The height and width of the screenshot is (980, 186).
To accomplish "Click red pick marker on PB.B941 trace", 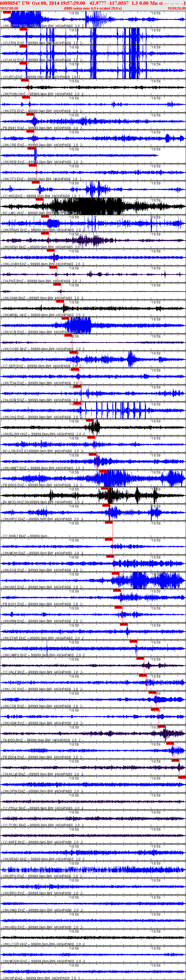I will point(30,114).
